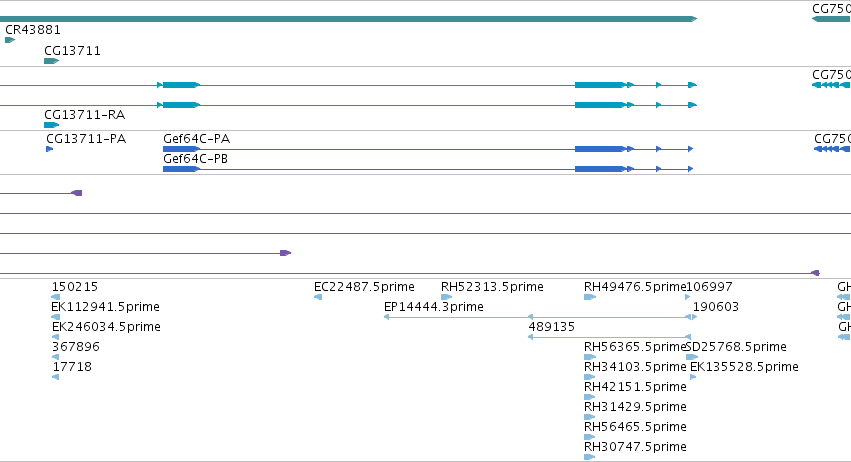851x462 pixels.
Task: Open the RH56365.5prime EST label
Action: pos(635,347)
